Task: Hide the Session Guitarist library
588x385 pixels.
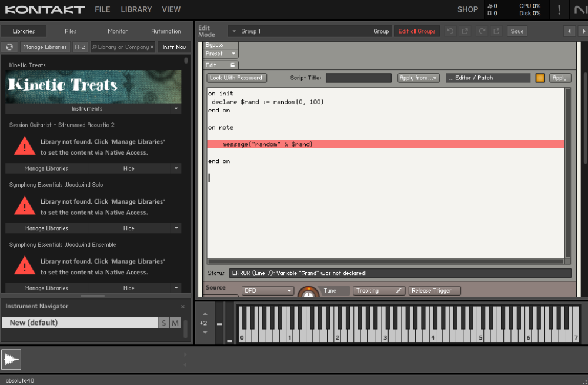Action: pos(129,168)
